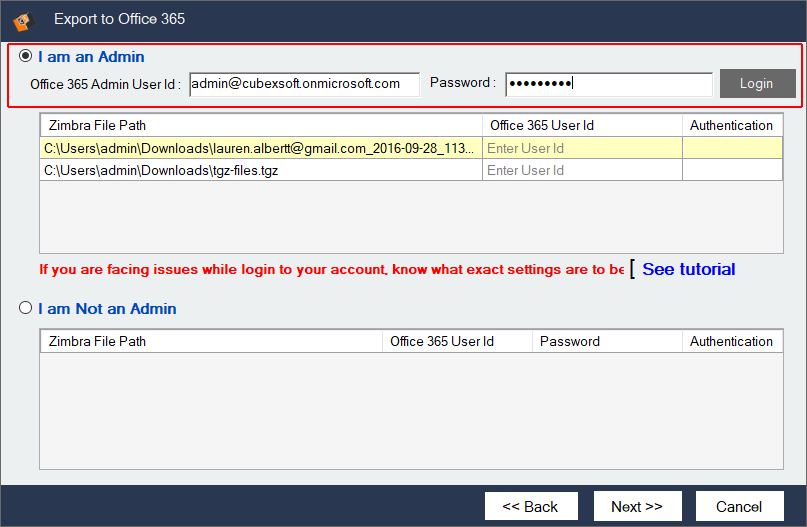This screenshot has width=807, height=527.
Task: Click Authentication cell for tgz-files.tgz row
Action: [731, 170]
